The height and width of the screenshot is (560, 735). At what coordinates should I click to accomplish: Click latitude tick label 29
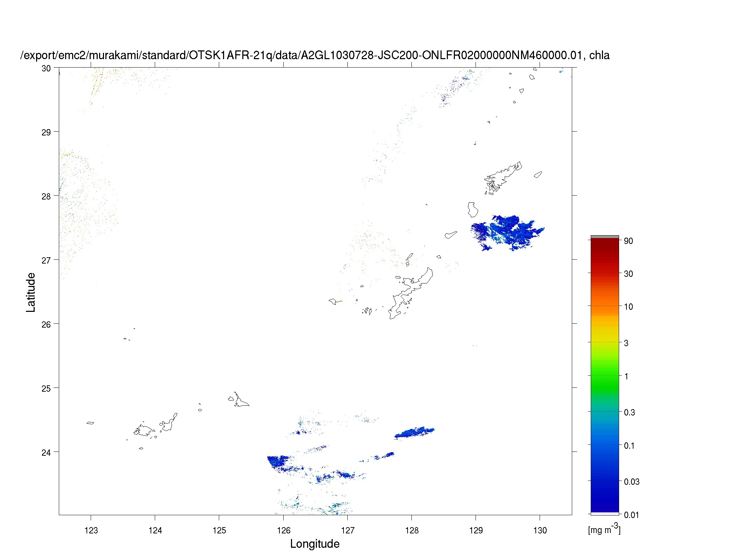[46, 133]
